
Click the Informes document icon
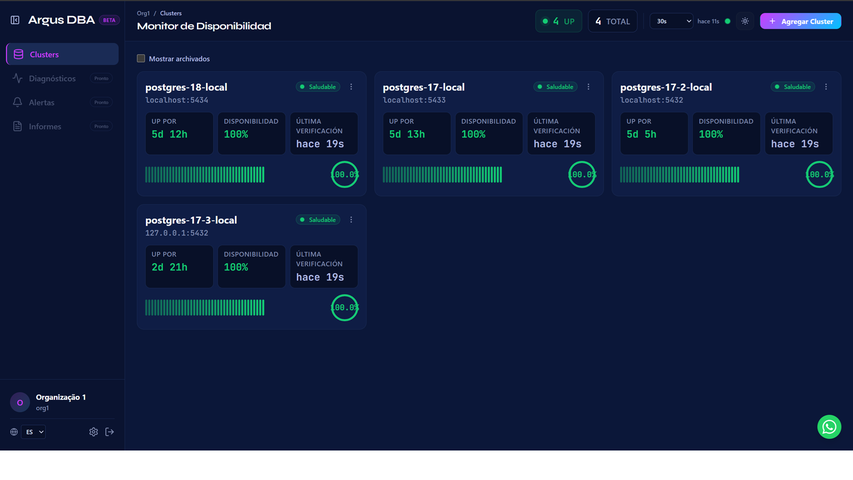tap(18, 126)
